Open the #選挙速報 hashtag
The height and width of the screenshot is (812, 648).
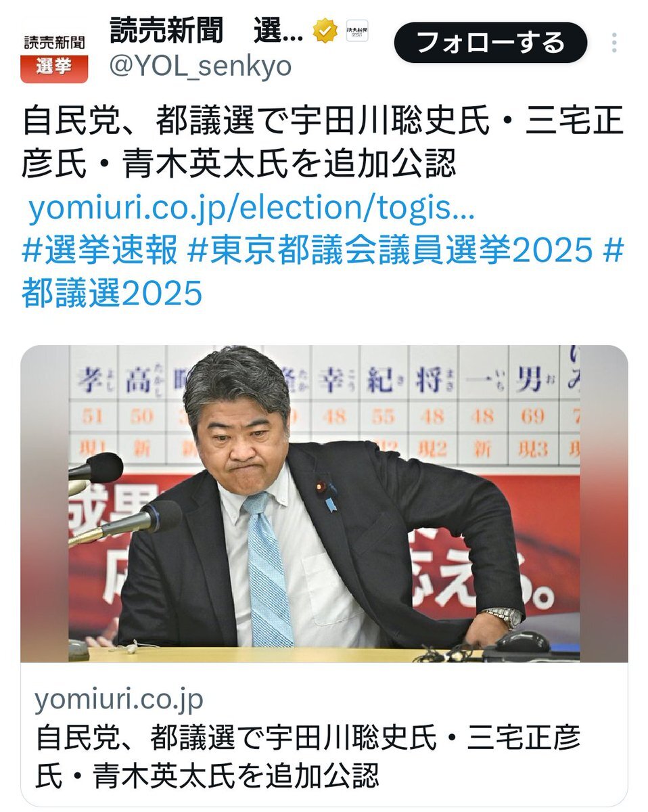(99, 252)
